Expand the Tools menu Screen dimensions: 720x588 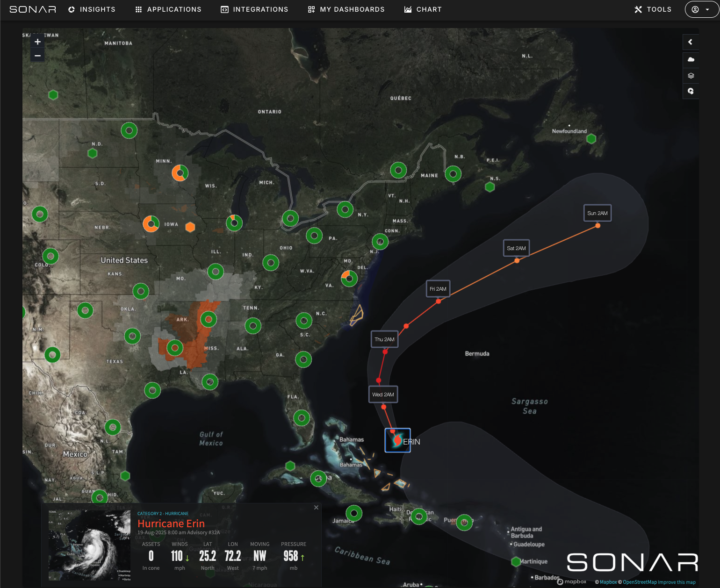click(x=653, y=9)
